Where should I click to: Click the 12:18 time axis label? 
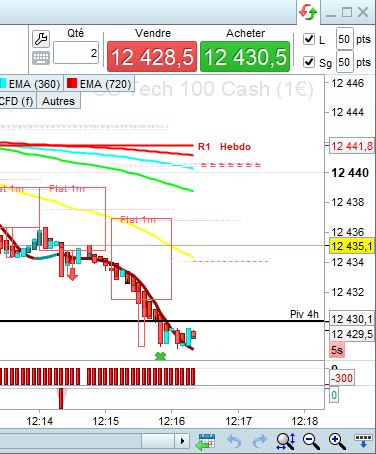point(305,421)
